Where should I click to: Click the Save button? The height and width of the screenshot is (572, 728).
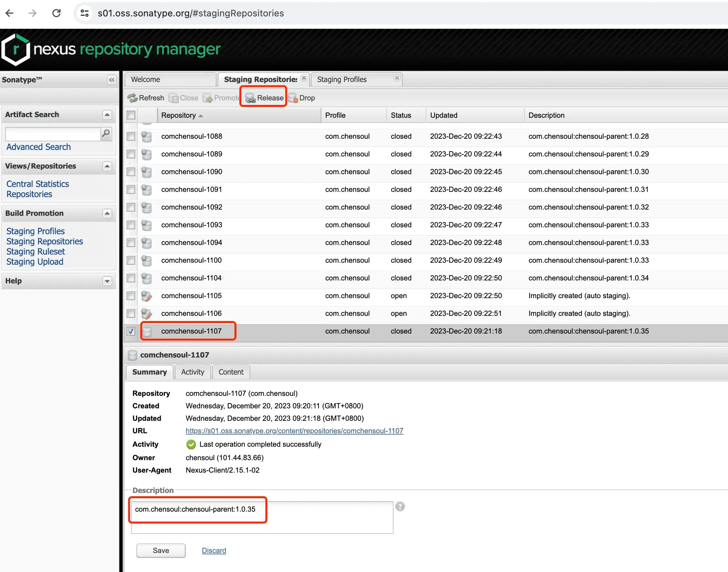(x=161, y=551)
